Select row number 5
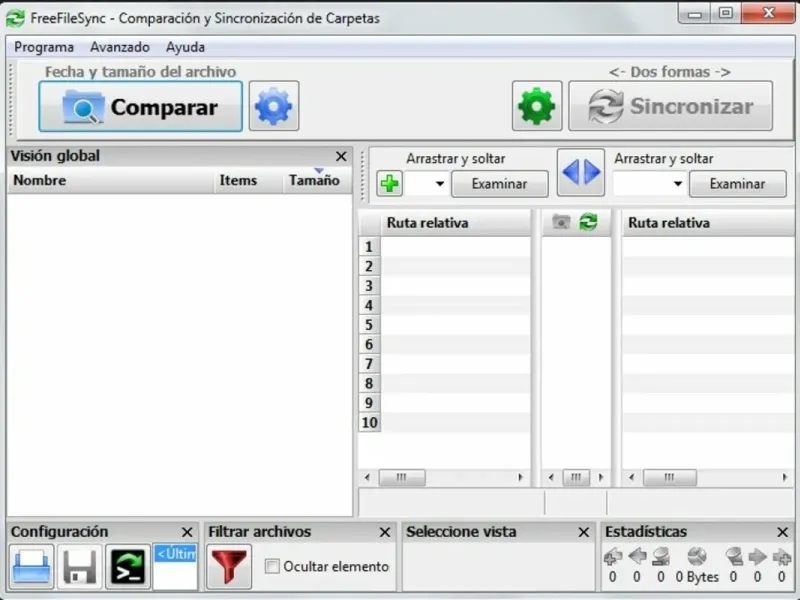The width and height of the screenshot is (800, 600). 369,325
